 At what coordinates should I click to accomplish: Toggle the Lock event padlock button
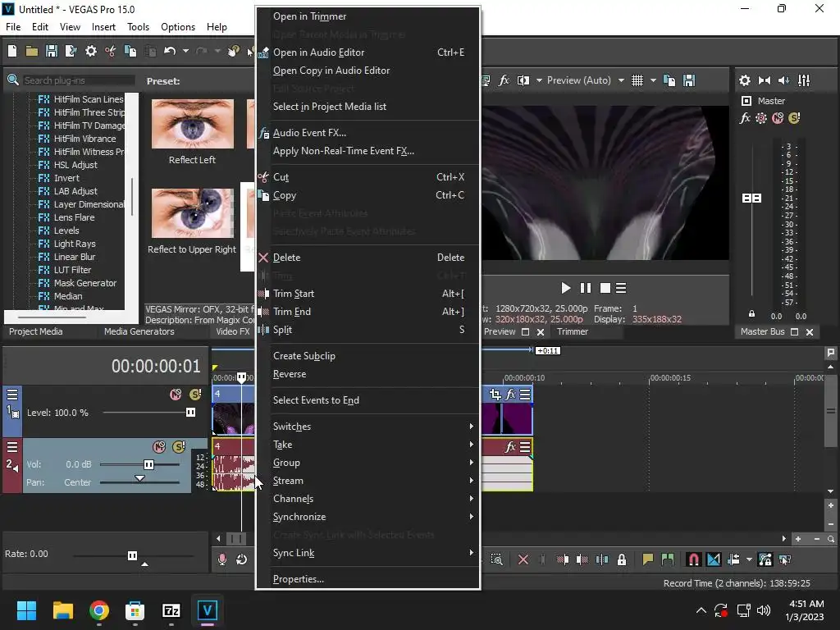[x=622, y=559]
